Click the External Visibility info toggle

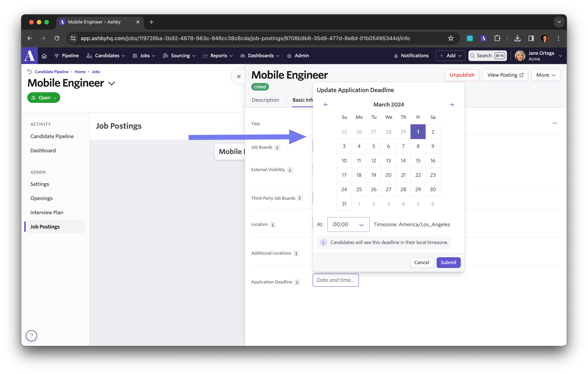(x=290, y=169)
